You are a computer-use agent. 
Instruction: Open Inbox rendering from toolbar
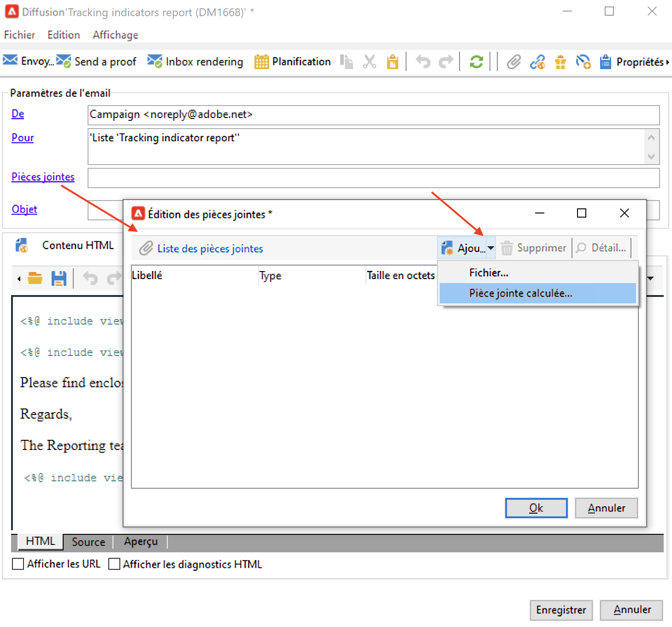[195, 61]
